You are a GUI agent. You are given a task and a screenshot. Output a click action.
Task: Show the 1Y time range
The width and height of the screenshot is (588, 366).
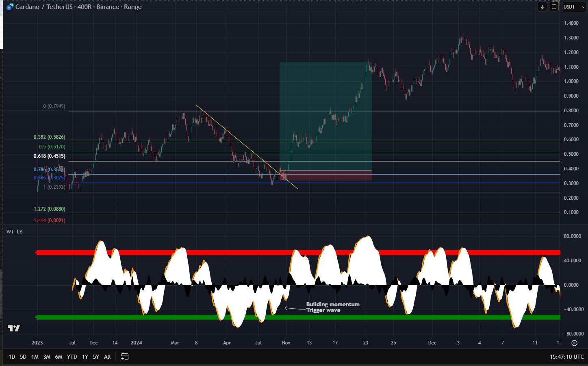point(85,357)
